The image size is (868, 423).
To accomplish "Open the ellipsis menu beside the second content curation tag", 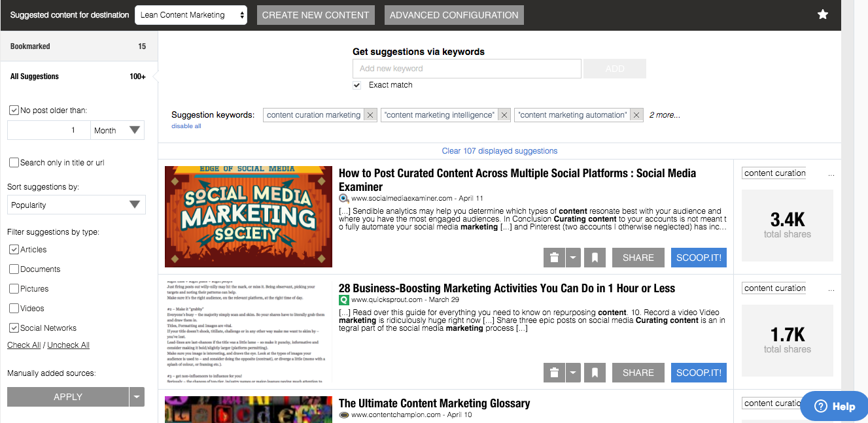I will point(831,290).
